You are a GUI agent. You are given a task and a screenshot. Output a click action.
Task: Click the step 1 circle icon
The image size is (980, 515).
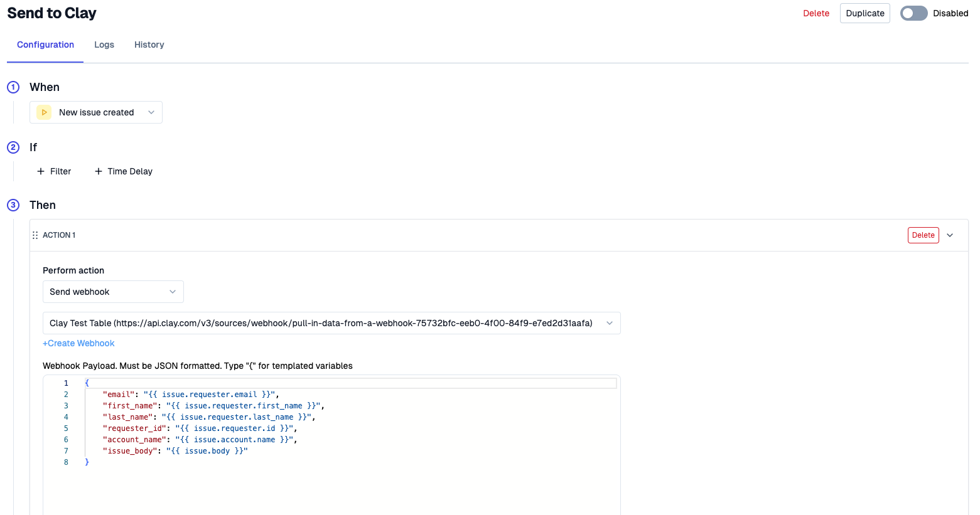click(13, 87)
